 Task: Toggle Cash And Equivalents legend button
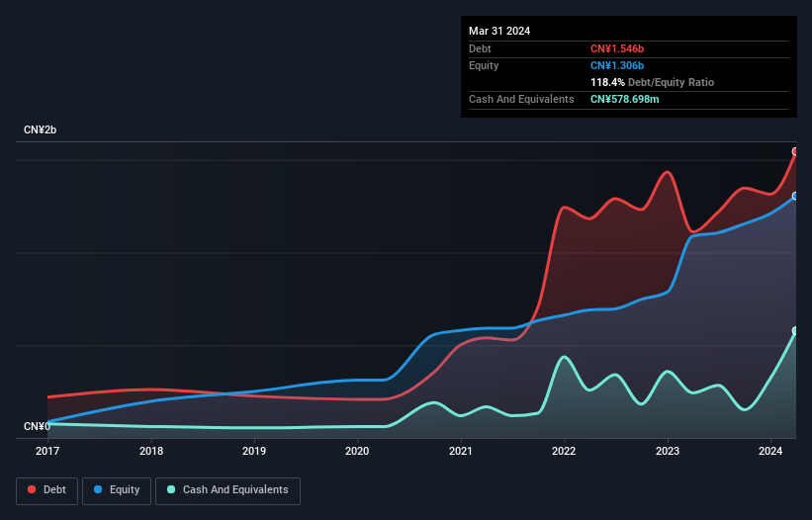point(227,490)
